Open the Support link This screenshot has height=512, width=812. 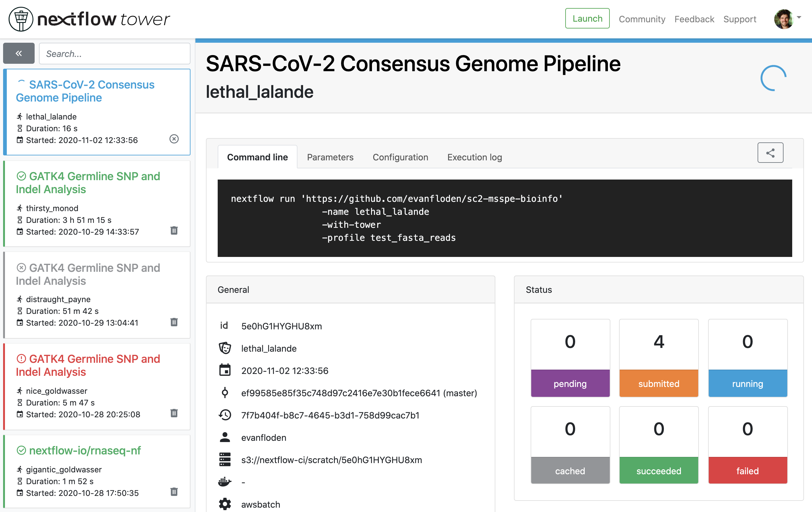pyautogui.click(x=740, y=19)
